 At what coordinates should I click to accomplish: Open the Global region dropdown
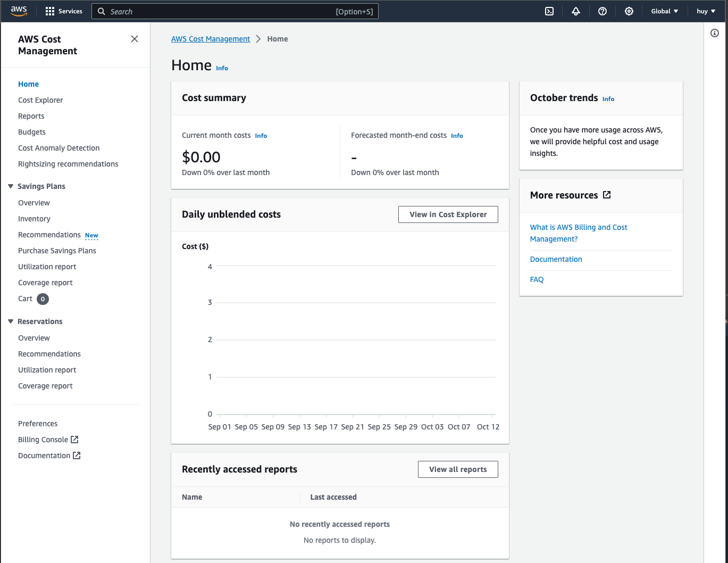(664, 11)
